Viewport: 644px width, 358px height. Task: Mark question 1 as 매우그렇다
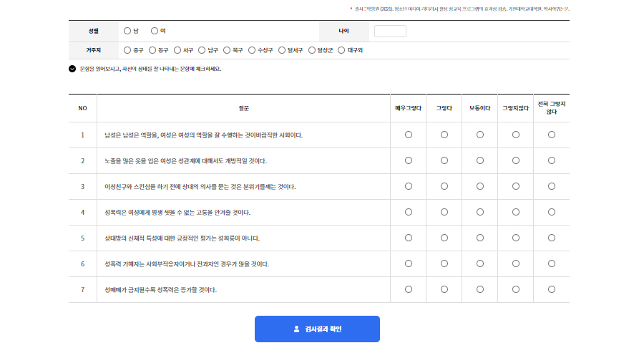pos(409,135)
